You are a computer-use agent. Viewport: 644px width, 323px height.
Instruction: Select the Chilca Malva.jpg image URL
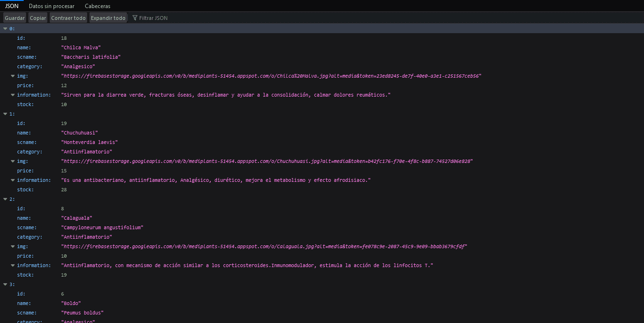(271, 76)
